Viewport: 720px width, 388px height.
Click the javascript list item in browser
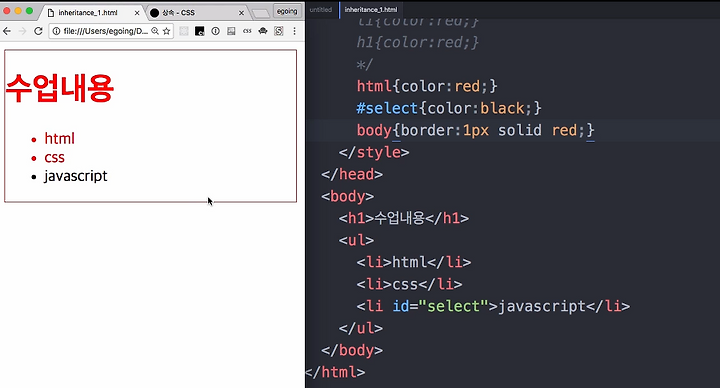(x=75, y=176)
